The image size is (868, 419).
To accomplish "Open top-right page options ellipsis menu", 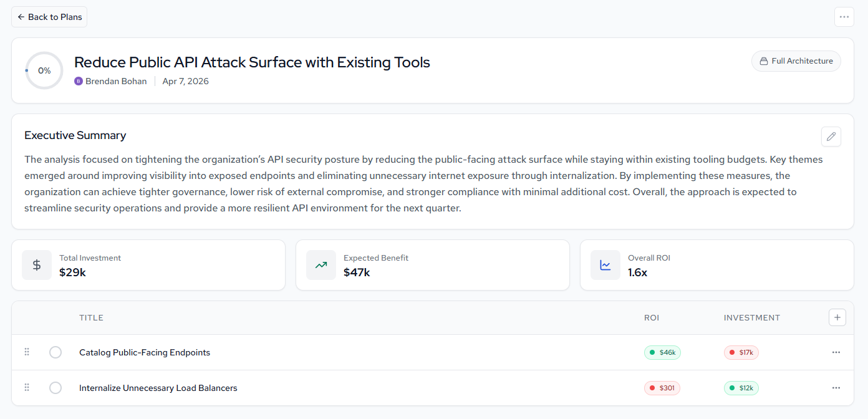I will 844,17.
